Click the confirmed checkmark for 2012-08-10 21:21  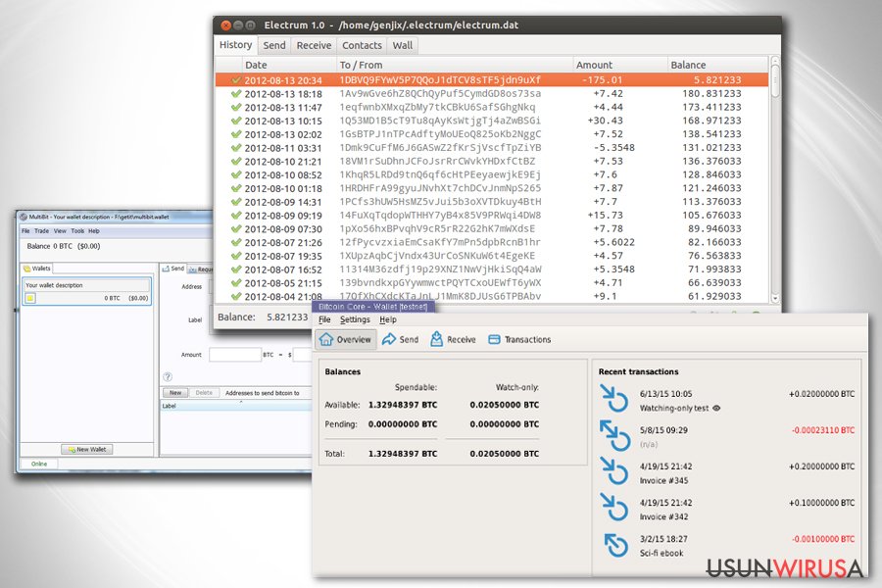click(x=236, y=161)
